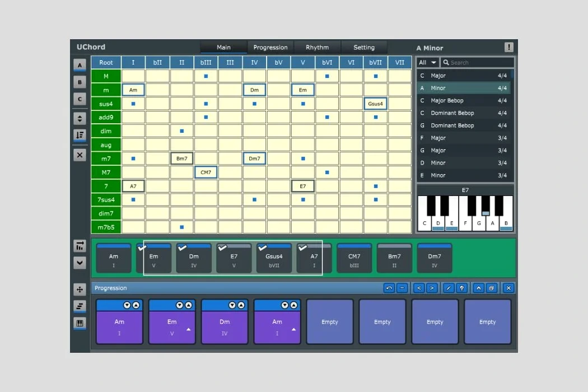The height and width of the screenshot is (392, 588).
Task: Click down arrow on the Em progression slot
Action: [x=180, y=305]
